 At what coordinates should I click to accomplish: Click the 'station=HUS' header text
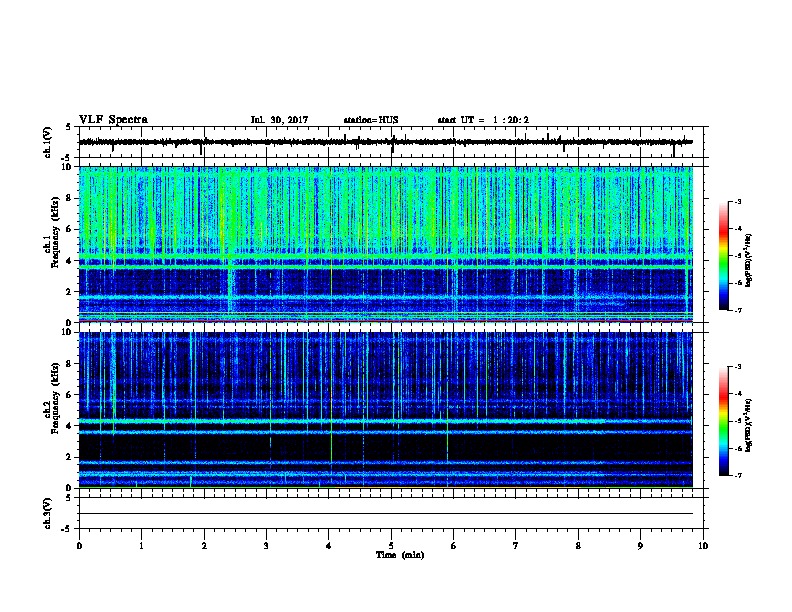(371, 120)
